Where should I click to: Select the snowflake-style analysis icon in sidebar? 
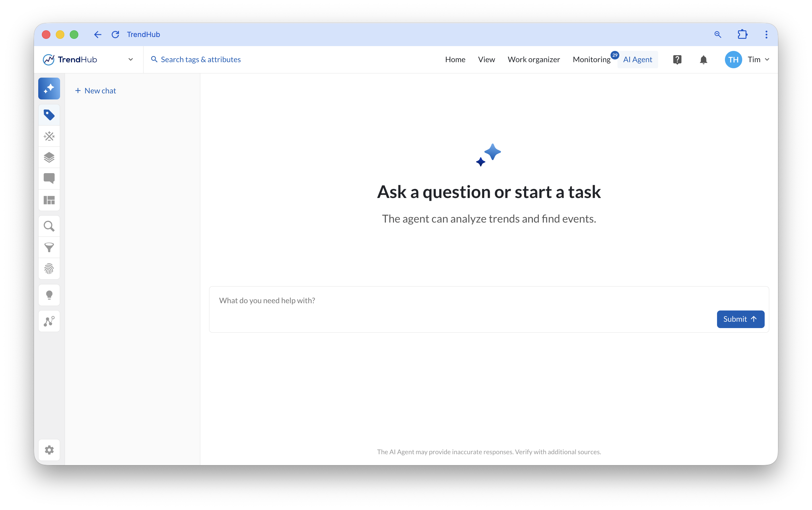[49, 136]
